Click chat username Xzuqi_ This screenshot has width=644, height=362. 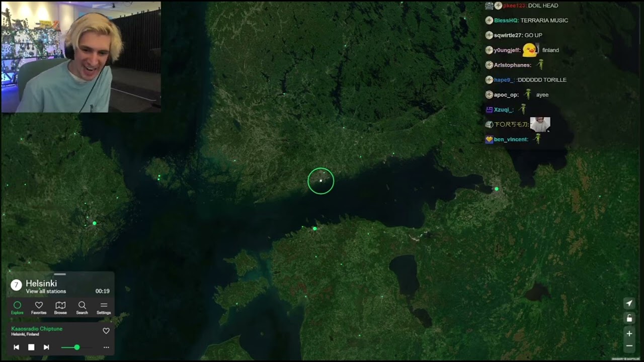click(x=504, y=110)
